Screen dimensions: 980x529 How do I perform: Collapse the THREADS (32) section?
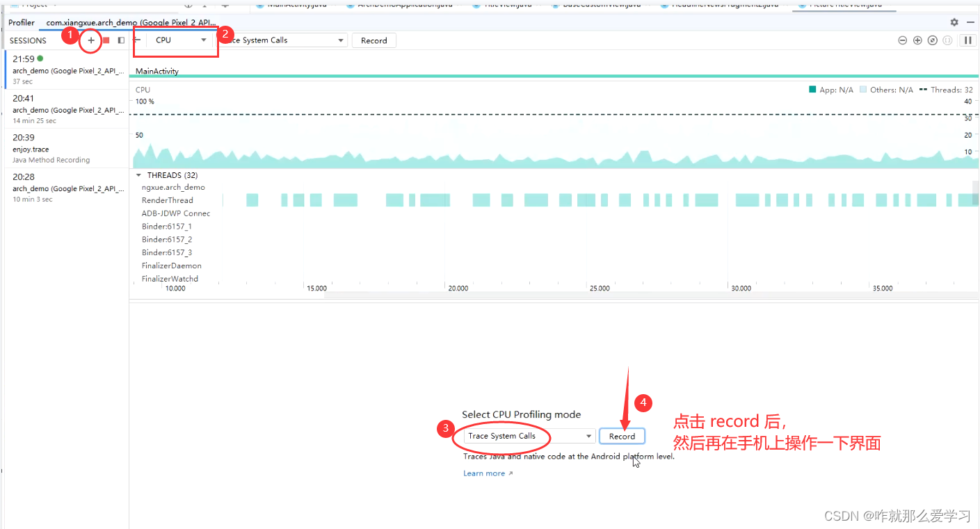[x=138, y=175]
